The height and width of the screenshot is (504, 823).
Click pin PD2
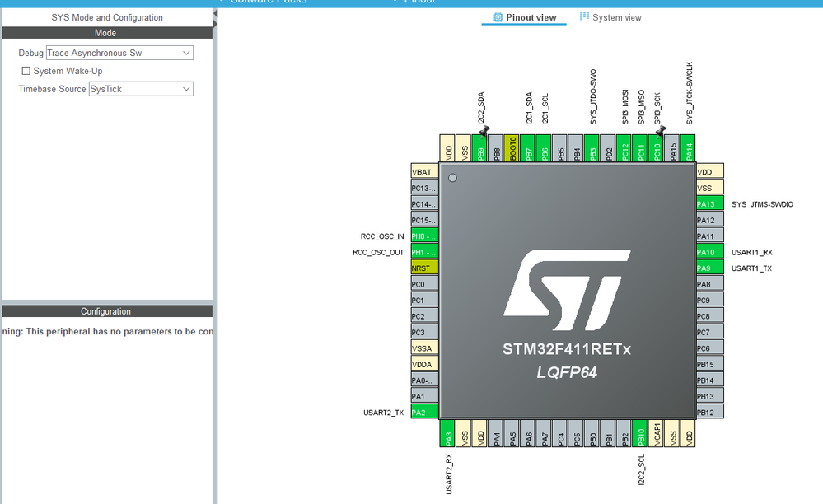click(x=608, y=149)
